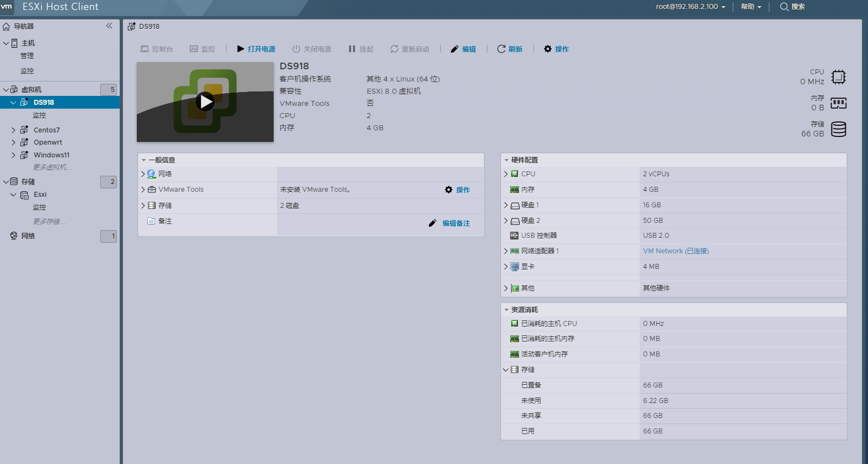Open the 操作 actions gear menu
Viewport: 868px width, 464px height.
coord(556,49)
